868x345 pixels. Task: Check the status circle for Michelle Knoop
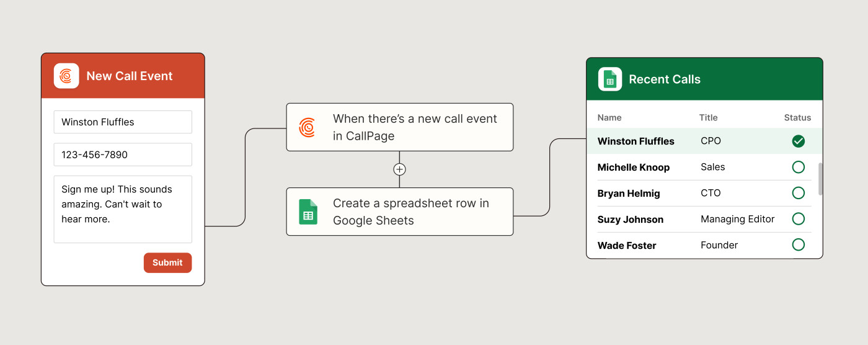coord(799,167)
